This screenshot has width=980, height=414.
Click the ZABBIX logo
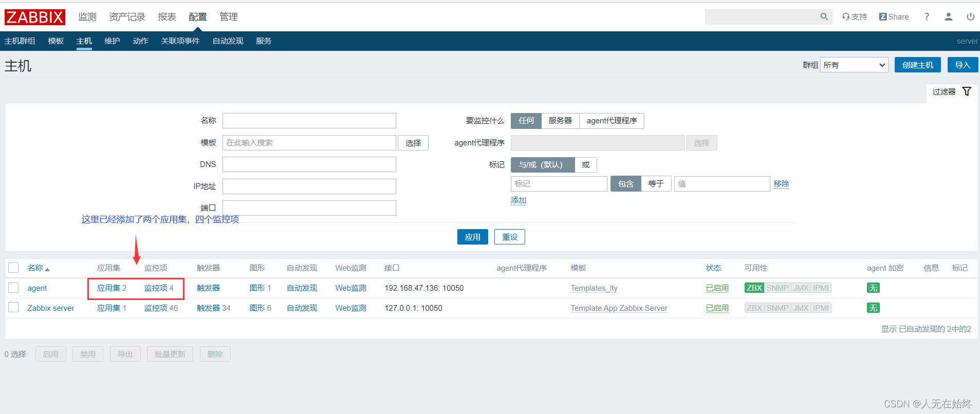(x=35, y=17)
